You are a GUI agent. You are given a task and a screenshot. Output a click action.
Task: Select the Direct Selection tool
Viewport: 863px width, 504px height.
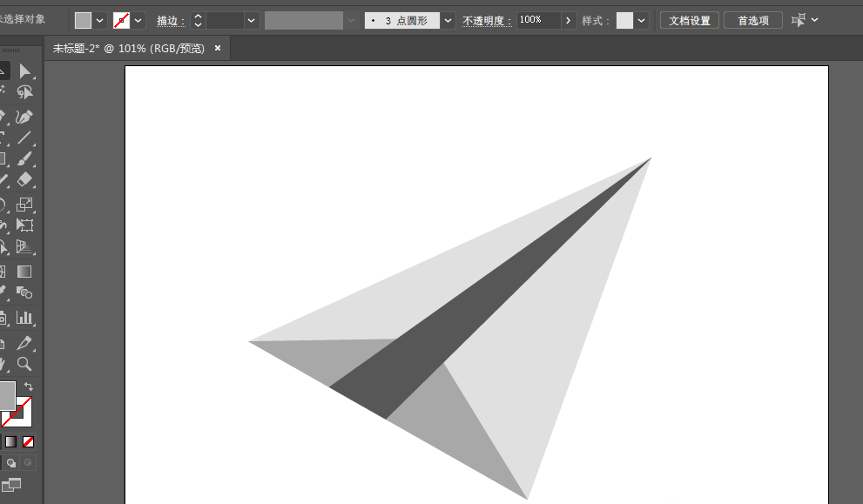(24, 71)
